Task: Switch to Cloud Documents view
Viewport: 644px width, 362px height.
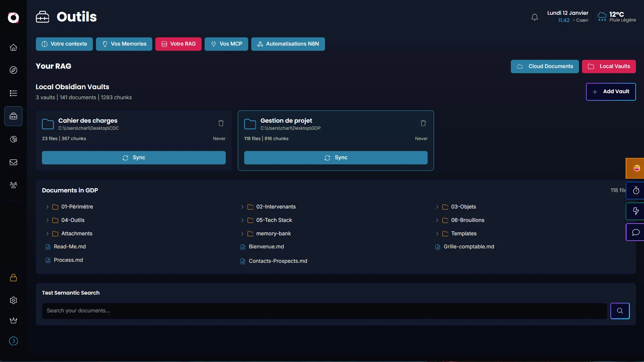Action: [x=544, y=66]
